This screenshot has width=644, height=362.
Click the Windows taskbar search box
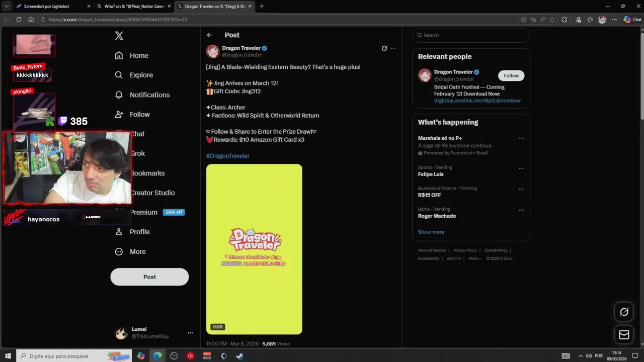(x=74, y=356)
